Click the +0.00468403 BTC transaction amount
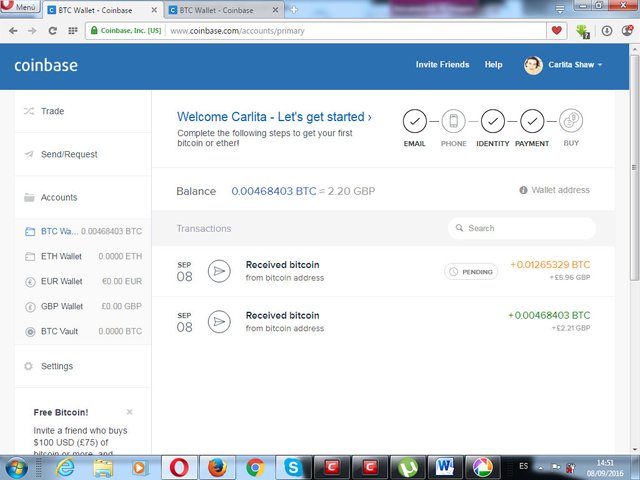Viewport: 640px width, 480px height. pyautogui.click(x=549, y=316)
